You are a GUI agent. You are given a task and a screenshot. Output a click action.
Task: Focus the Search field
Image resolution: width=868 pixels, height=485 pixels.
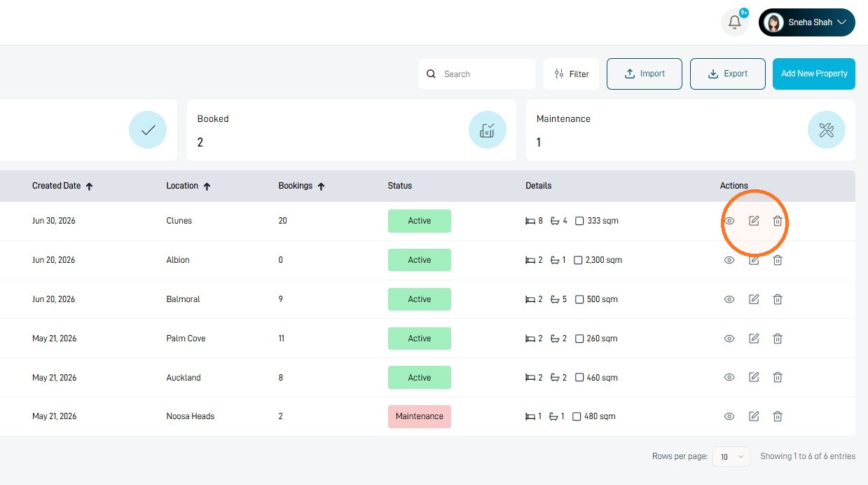click(x=477, y=74)
